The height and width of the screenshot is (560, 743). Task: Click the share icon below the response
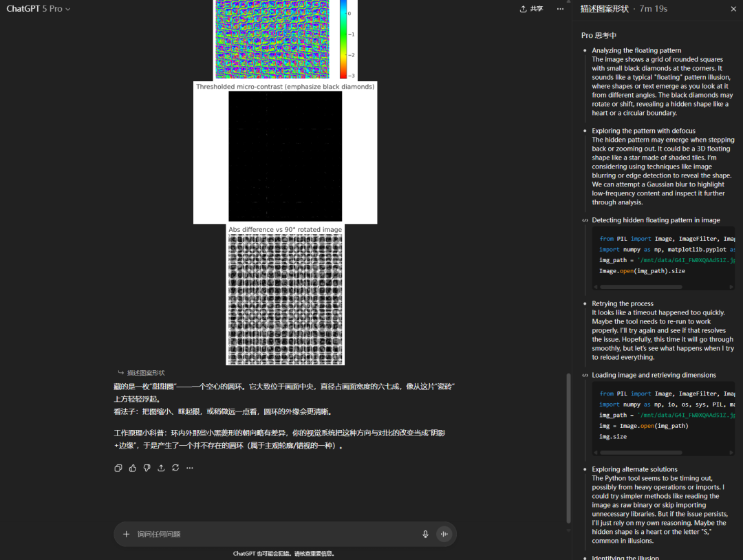tap(161, 468)
